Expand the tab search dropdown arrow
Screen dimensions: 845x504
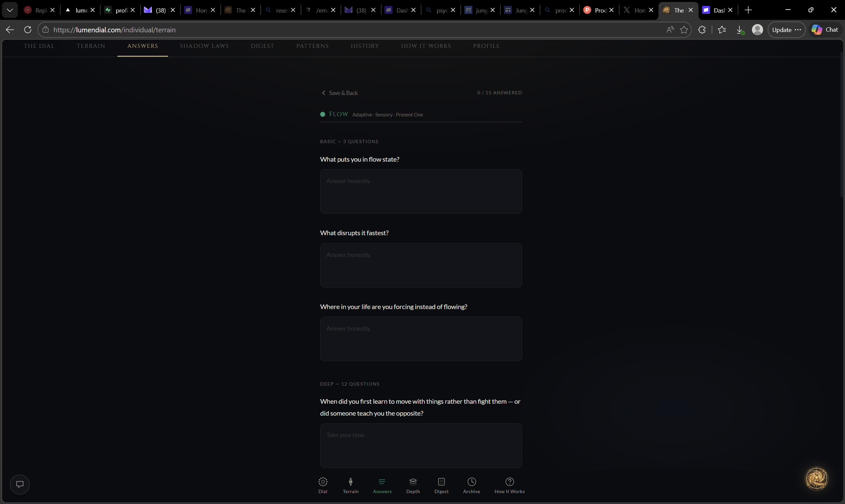(x=10, y=10)
